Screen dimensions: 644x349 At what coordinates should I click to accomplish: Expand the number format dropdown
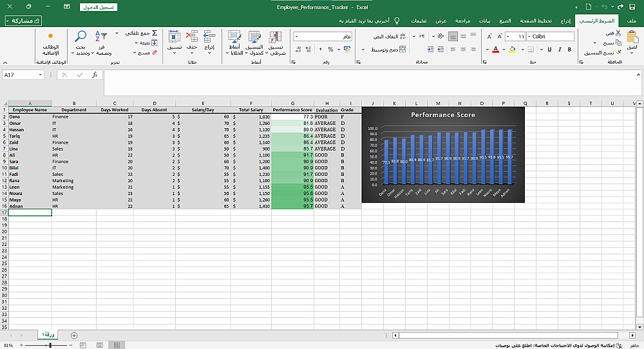tap(297, 37)
